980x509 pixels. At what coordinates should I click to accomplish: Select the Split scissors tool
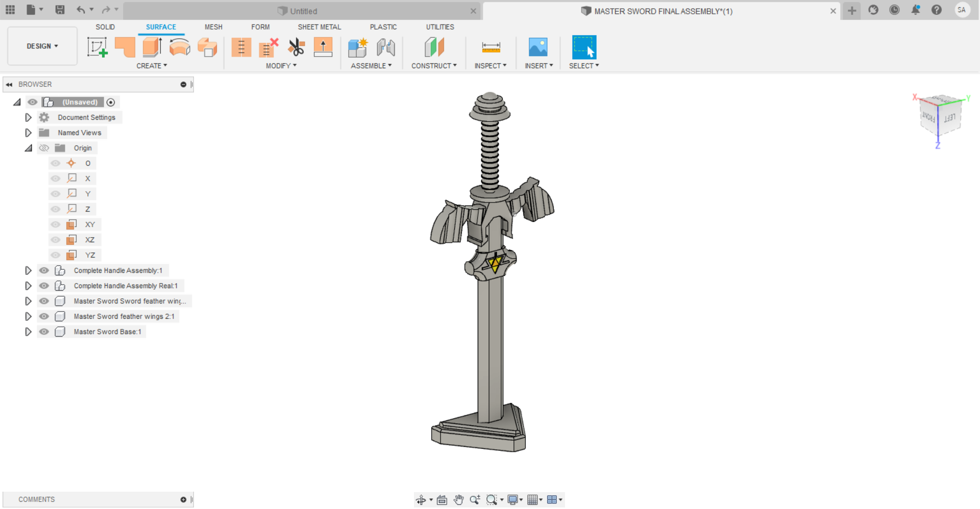[296, 47]
